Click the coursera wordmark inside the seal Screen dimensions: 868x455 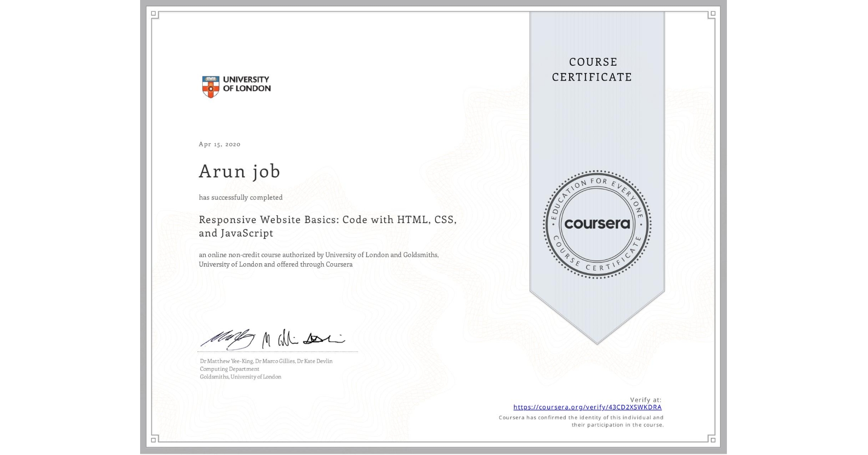[x=597, y=223]
